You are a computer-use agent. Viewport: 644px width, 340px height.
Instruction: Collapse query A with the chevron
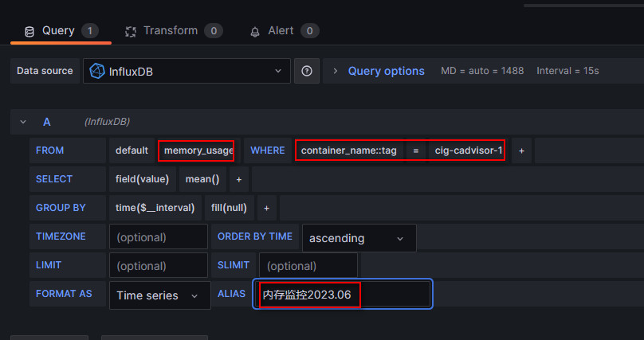[x=23, y=122]
